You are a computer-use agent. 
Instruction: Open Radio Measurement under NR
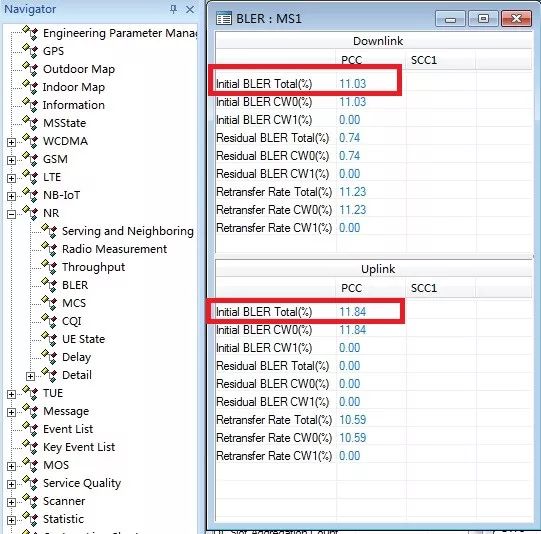pyautogui.click(x=114, y=249)
